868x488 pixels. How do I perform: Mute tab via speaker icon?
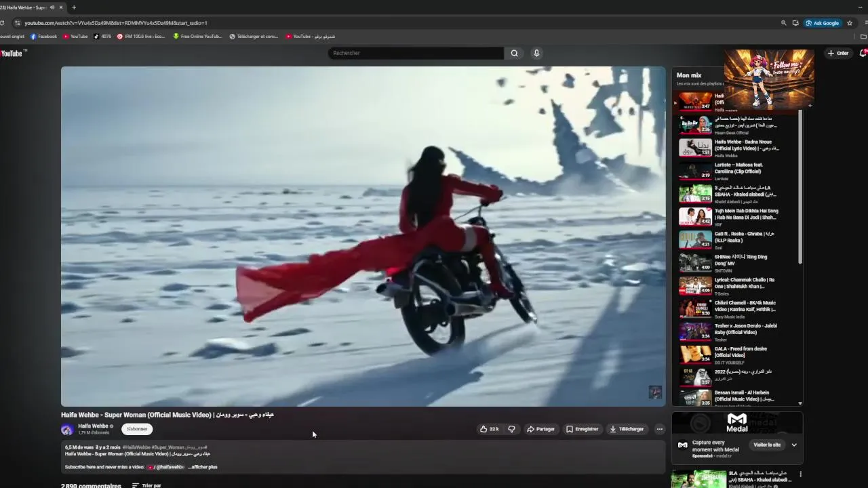[x=52, y=7]
